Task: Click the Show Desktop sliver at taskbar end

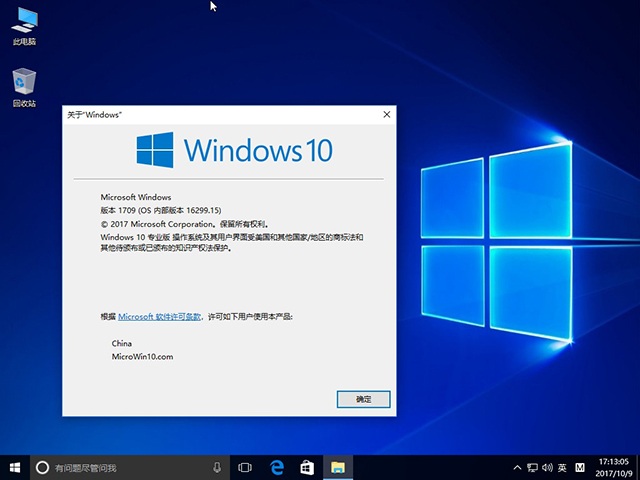Action: pos(638,468)
